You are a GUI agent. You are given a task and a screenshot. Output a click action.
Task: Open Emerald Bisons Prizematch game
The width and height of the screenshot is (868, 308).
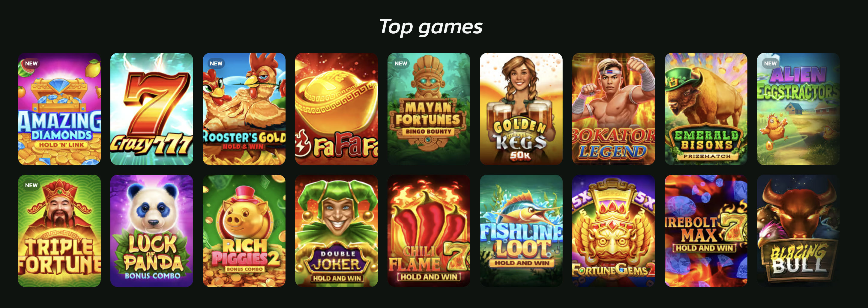click(x=705, y=109)
